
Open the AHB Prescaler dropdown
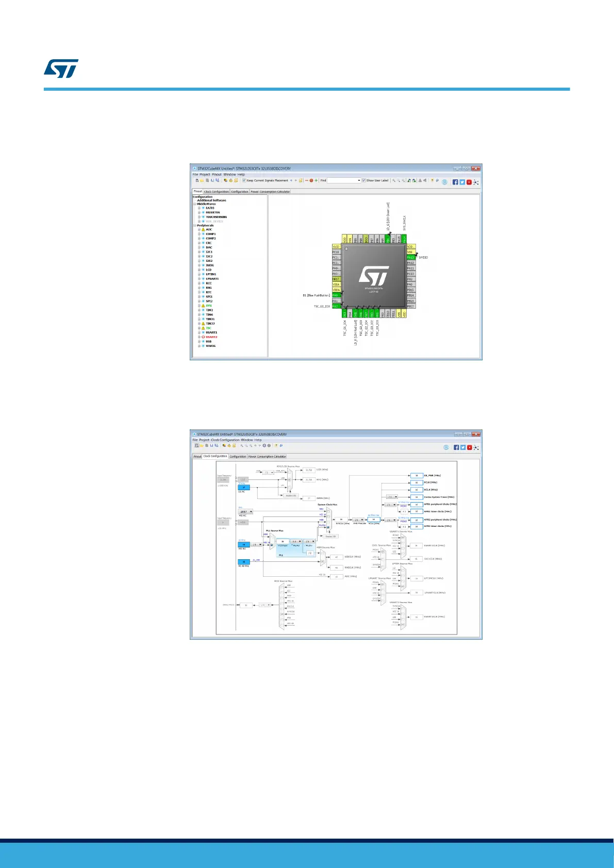coord(359,520)
